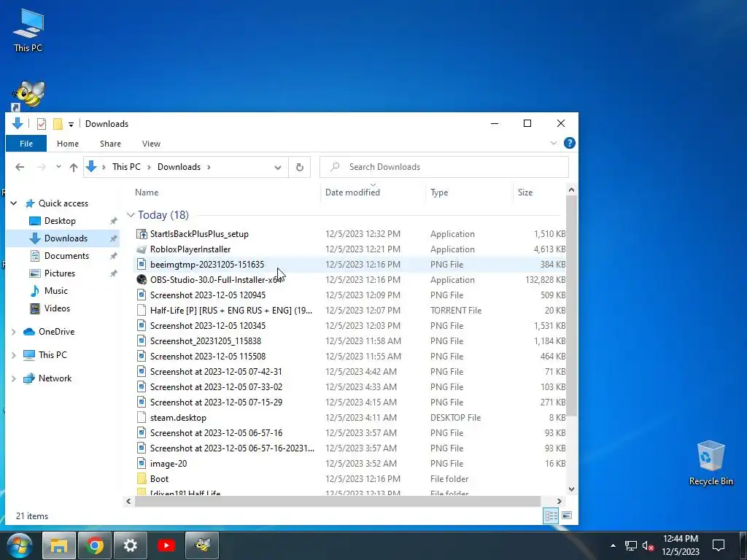
Task: Select Videos in navigation pane
Action: click(57, 308)
